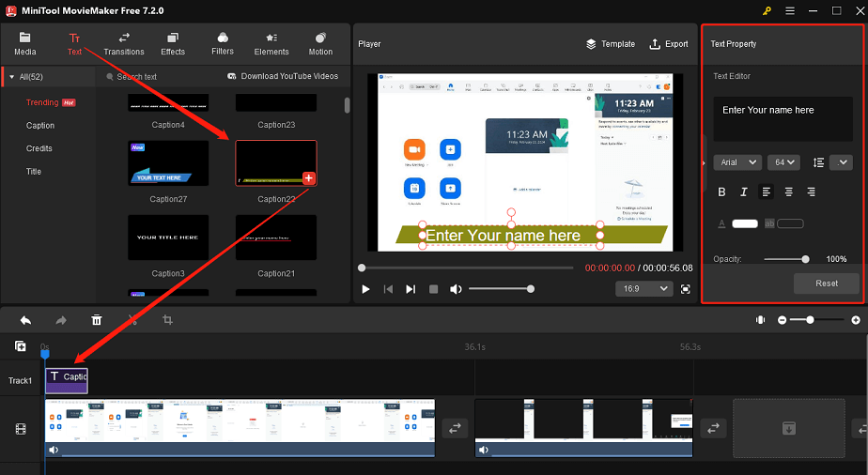Mute the player volume
This screenshot has width=868, height=475.
coord(456,289)
